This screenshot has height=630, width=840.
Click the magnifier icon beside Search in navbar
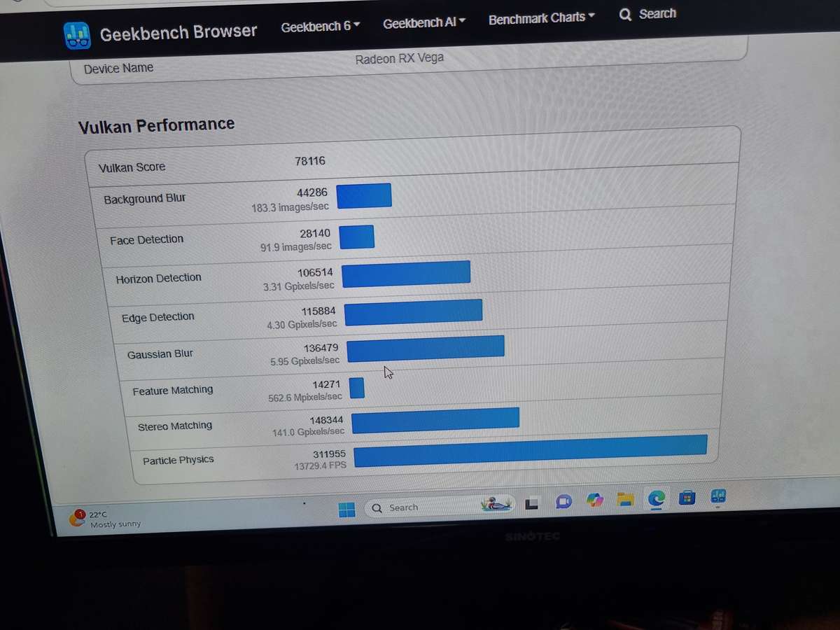tap(625, 15)
